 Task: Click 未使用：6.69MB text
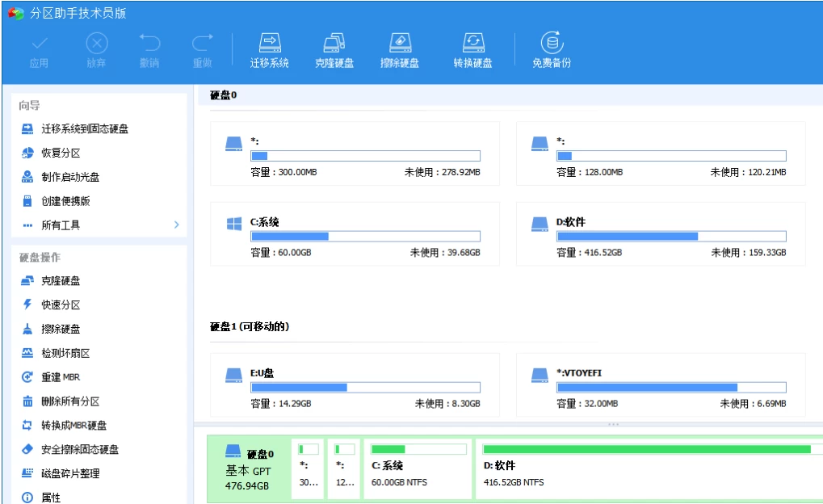[x=753, y=404]
